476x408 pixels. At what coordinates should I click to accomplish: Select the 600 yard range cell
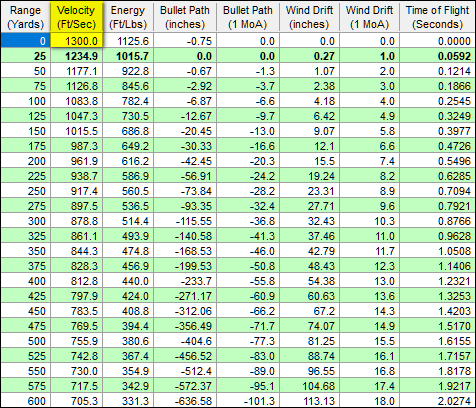(25, 400)
